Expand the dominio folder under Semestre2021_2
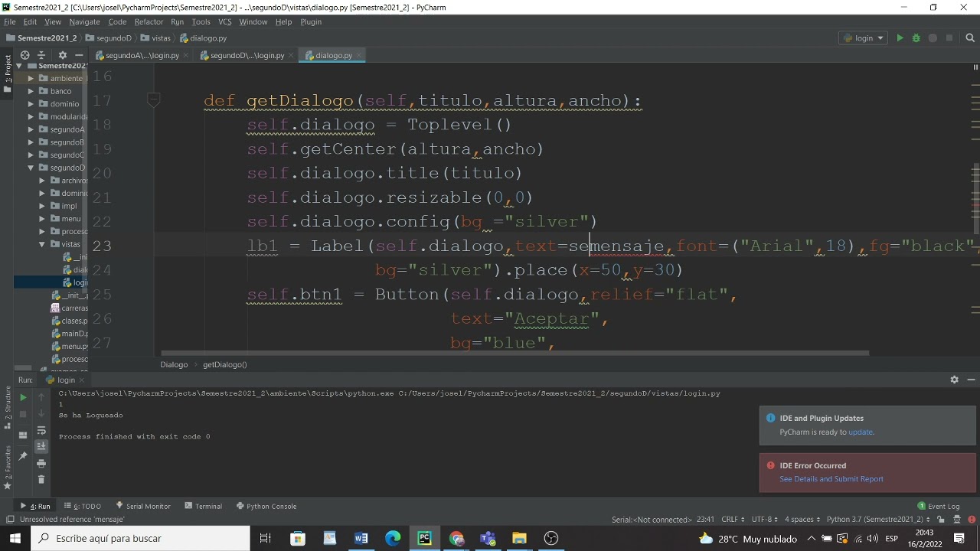 pos(31,104)
